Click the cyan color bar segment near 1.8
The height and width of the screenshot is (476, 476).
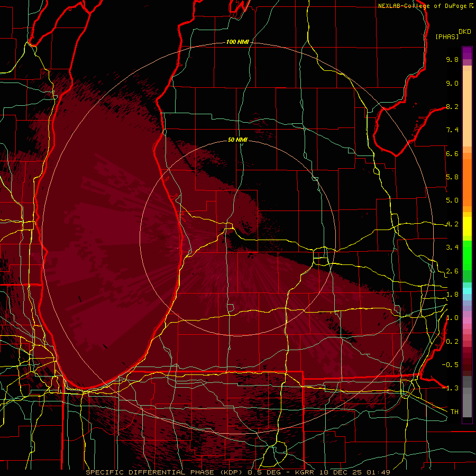[467, 291]
